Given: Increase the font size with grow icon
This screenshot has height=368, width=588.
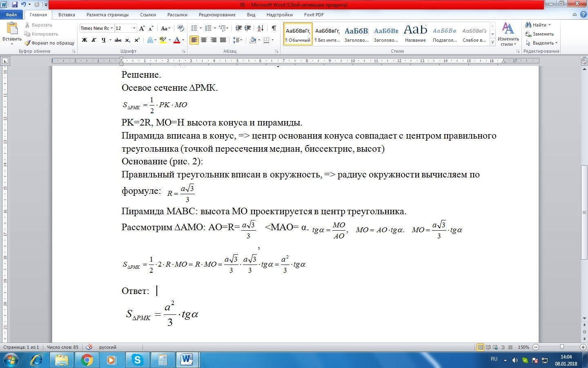Looking at the screenshot, I should coord(142,28).
